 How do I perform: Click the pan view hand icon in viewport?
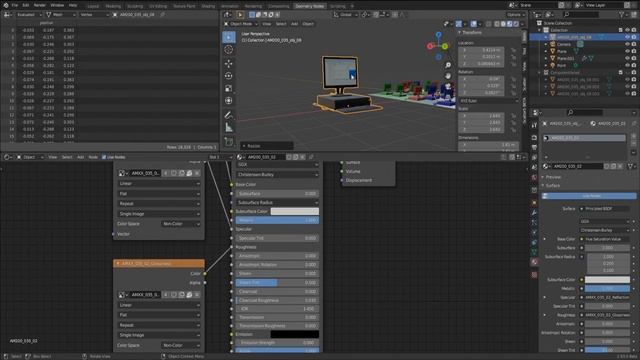[448, 76]
